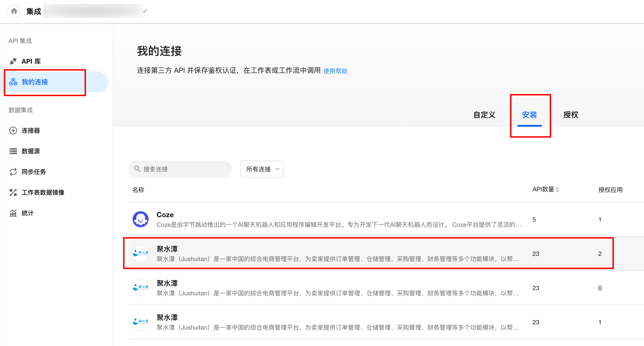The image size is (644, 346).
Task: Switch to the 自定义 tab
Action: pos(484,115)
